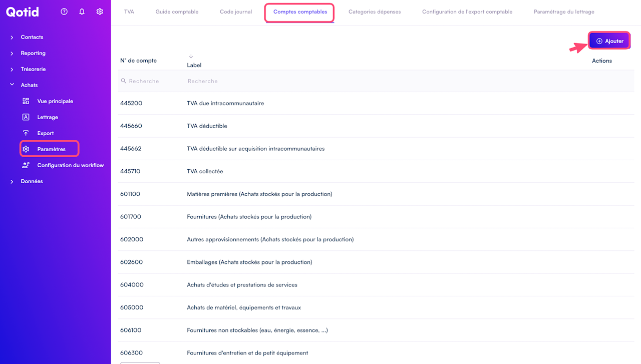Switch to the TVA tab
Viewport: 641px width, 364px height.
[129, 12]
